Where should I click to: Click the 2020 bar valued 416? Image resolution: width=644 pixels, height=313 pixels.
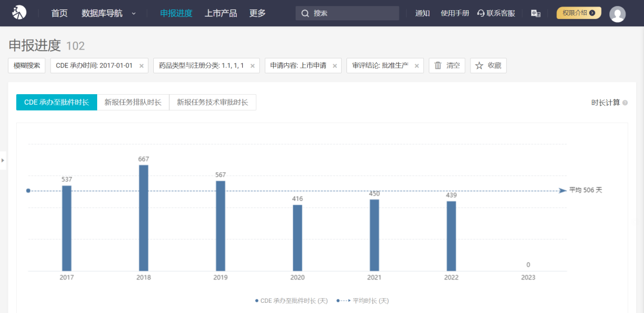298,238
